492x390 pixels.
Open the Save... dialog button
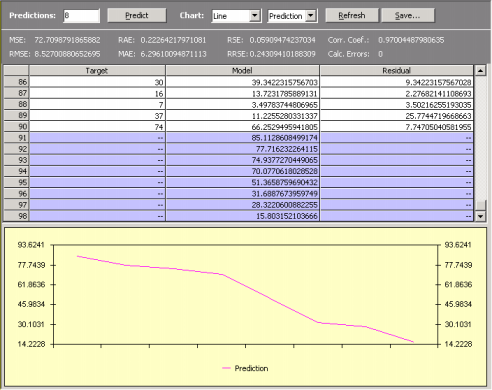[x=408, y=15]
